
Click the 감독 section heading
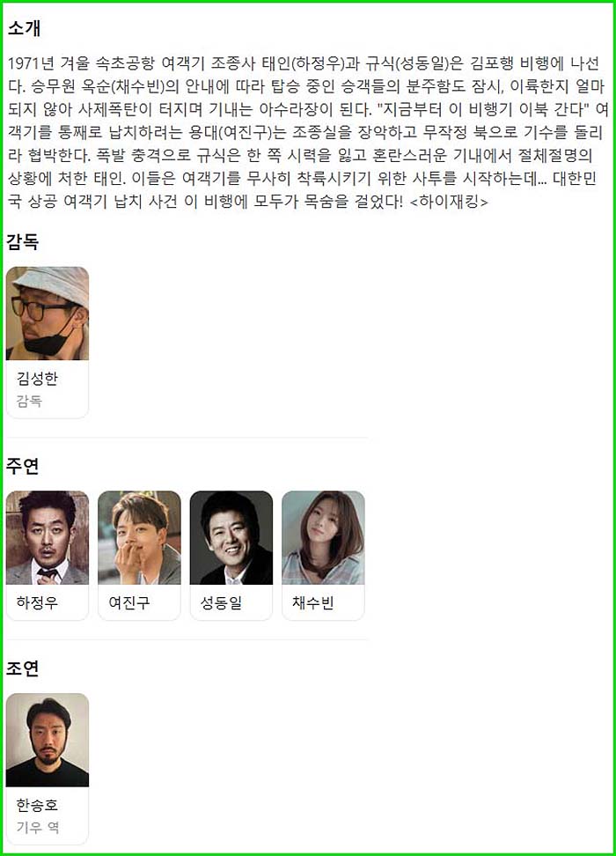[x=22, y=241]
